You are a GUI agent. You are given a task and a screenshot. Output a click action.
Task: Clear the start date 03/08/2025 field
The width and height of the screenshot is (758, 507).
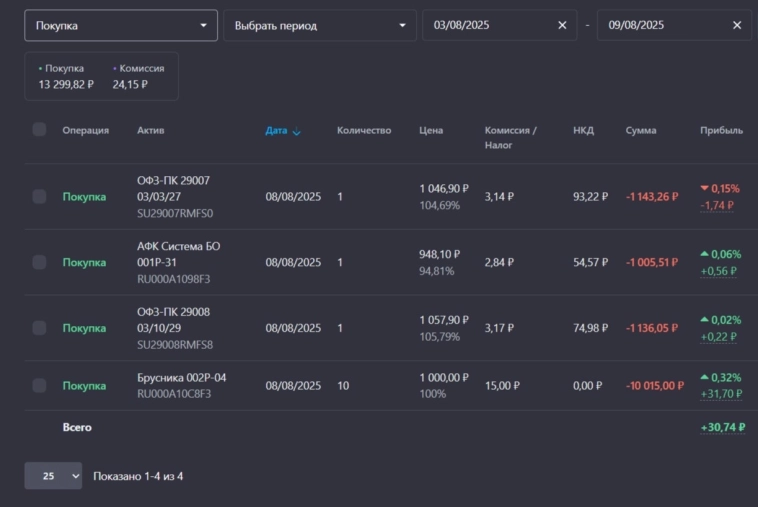click(561, 25)
